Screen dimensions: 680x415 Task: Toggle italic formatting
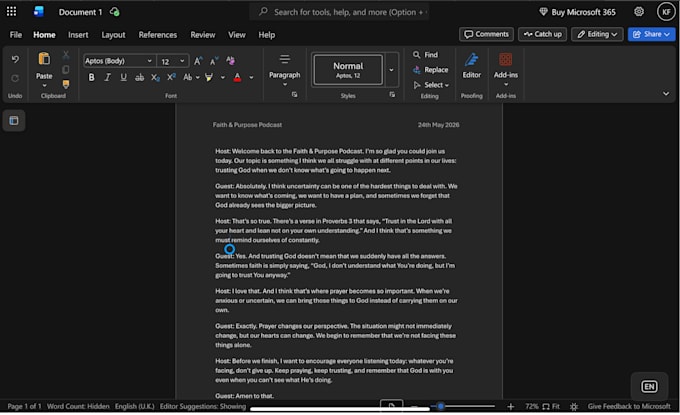(108, 78)
